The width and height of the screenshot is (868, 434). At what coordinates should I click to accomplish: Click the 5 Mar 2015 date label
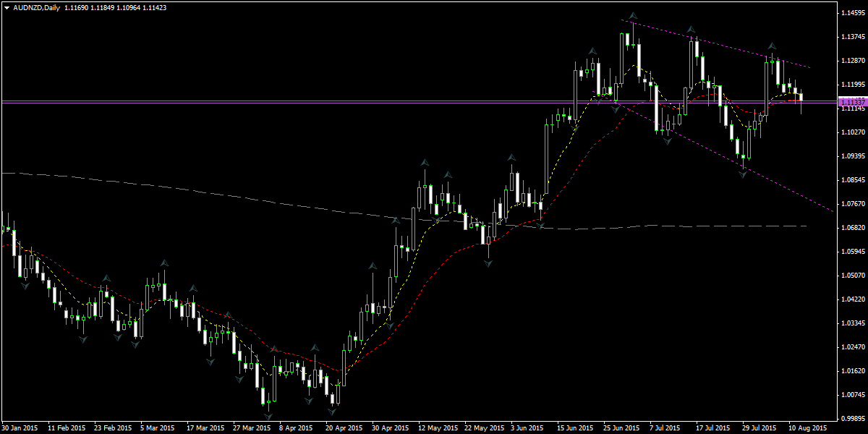(x=158, y=428)
